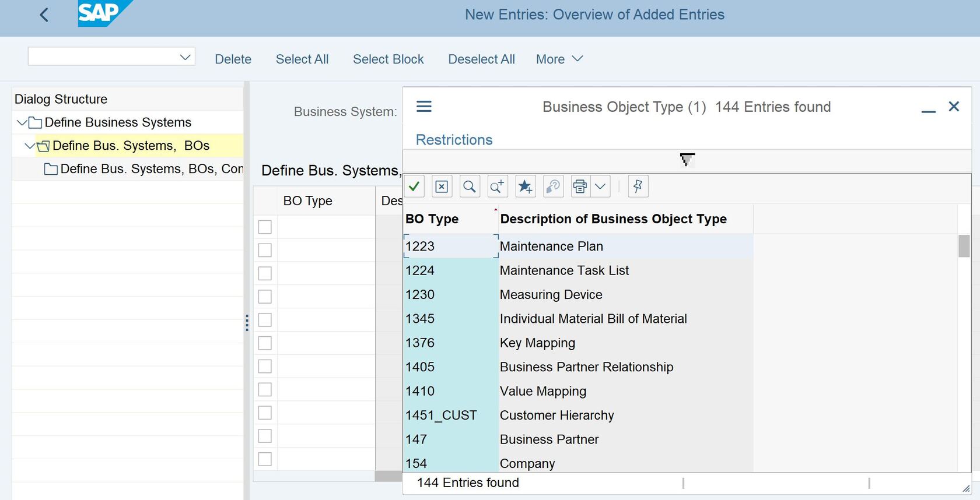Select Business Partner Relationship entry
This screenshot has width=980, height=500.
586,367
